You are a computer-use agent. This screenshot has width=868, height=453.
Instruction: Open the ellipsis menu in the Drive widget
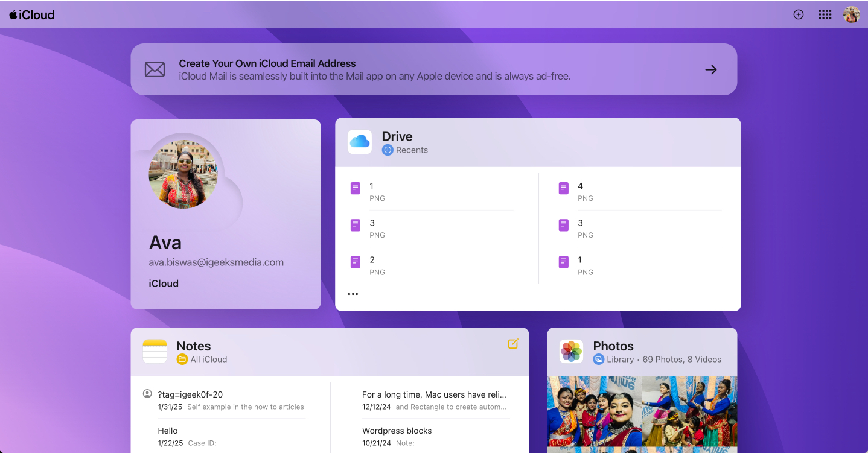[353, 294]
